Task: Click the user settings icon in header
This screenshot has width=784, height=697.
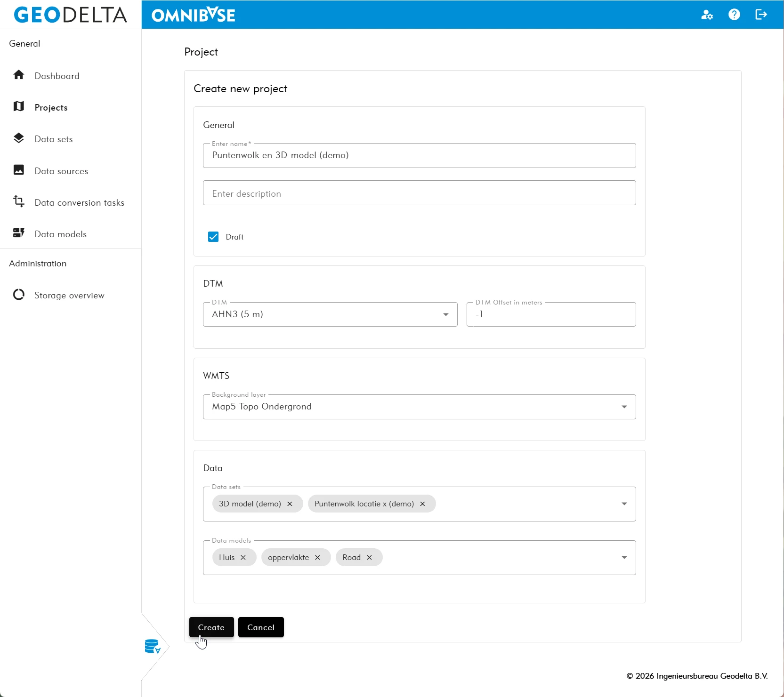Action: coord(707,15)
